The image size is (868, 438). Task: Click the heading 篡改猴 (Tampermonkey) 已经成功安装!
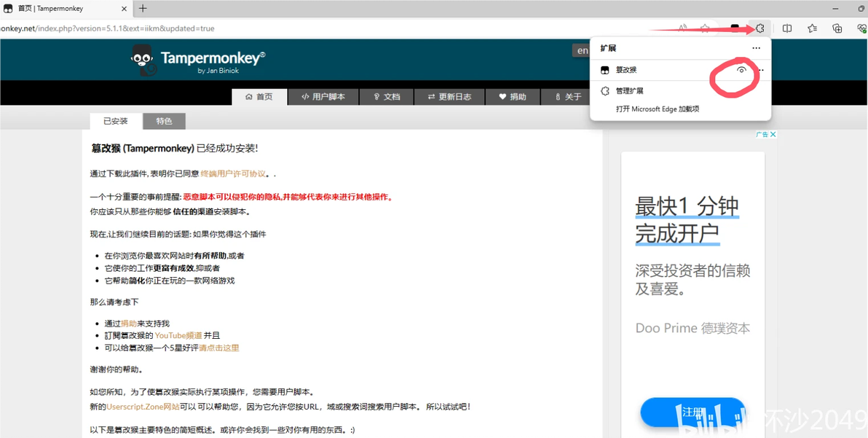point(174,149)
